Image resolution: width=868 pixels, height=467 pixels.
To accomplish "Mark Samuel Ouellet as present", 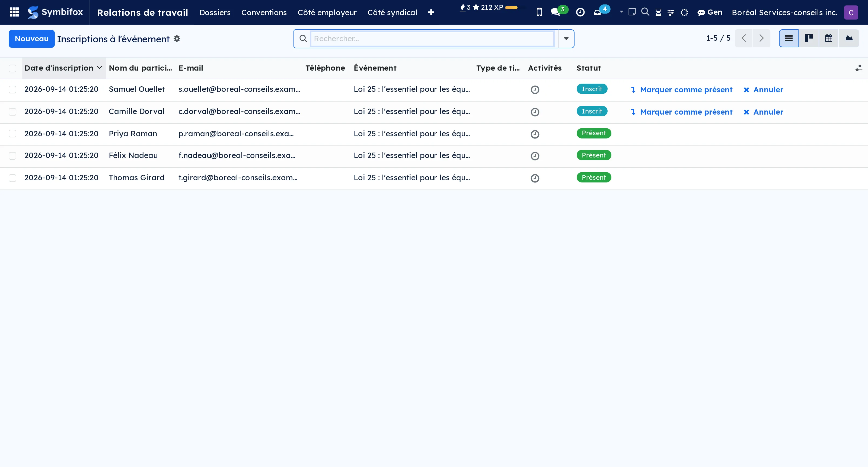I will [682, 90].
